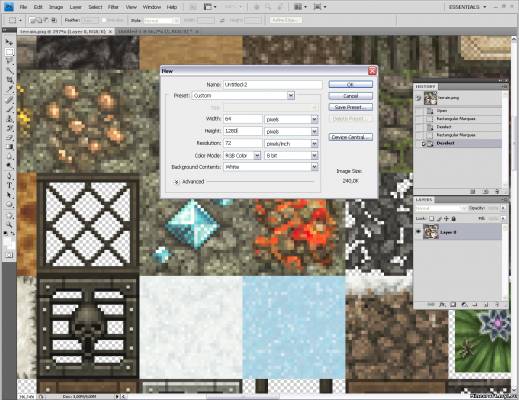Click Delete current state in History panel
The height and width of the screenshot is (400, 519).
pos(497,191)
